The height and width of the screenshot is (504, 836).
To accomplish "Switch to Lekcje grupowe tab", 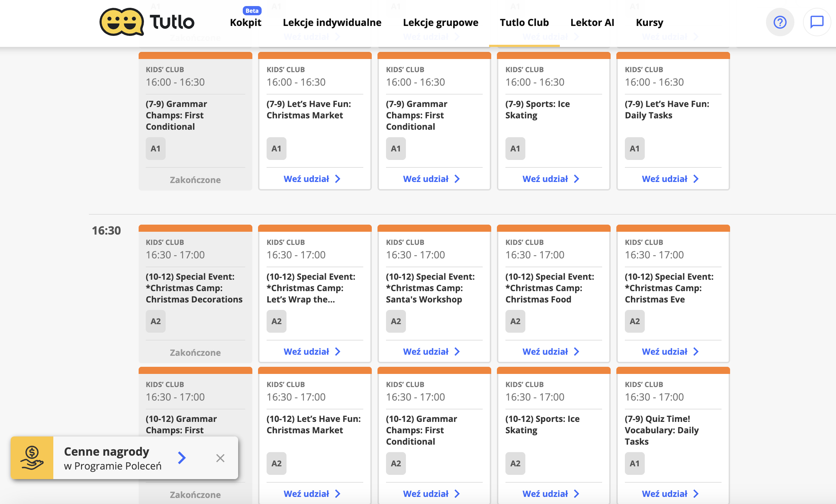I will [440, 23].
